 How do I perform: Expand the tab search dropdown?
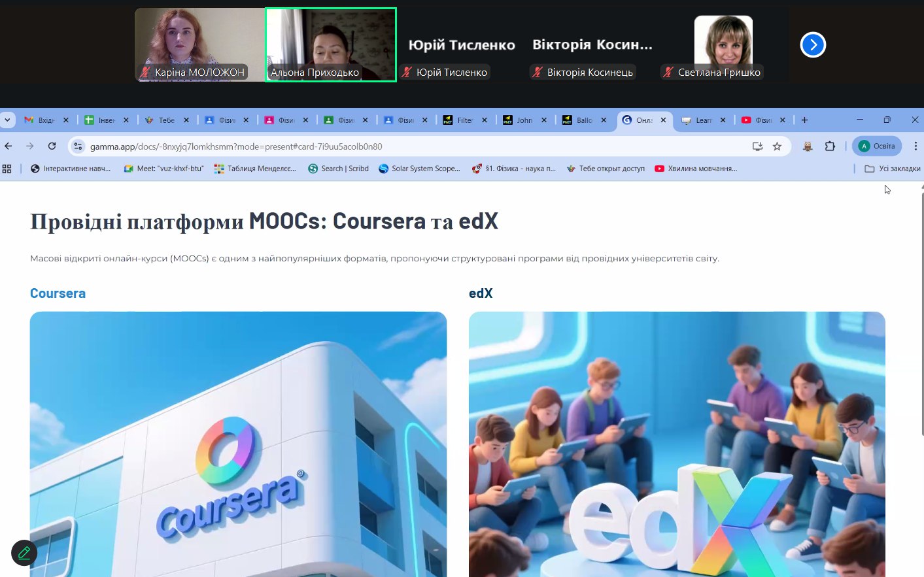[7, 120]
